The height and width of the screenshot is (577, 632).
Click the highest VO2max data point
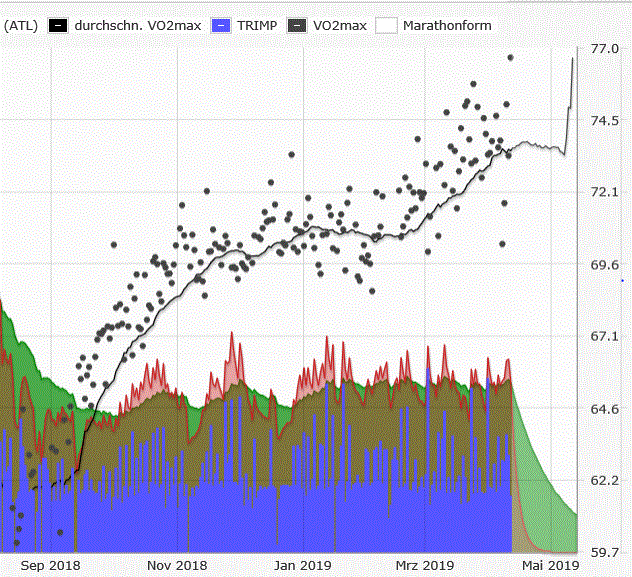(510, 57)
